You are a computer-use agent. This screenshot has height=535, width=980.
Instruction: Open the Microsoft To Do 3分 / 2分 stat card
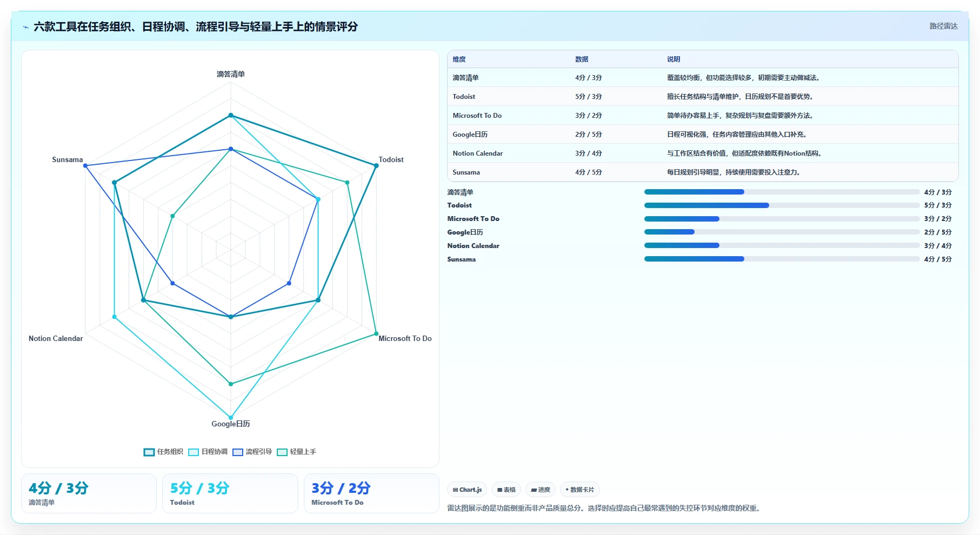pos(371,493)
